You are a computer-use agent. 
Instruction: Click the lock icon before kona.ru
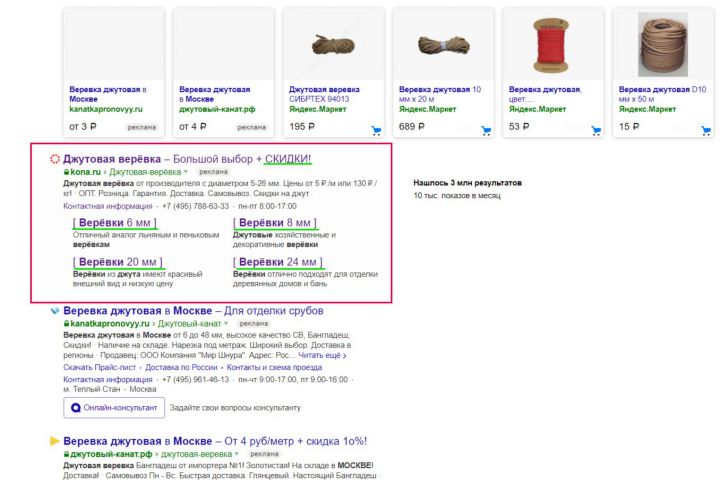[x=67, y=172]
